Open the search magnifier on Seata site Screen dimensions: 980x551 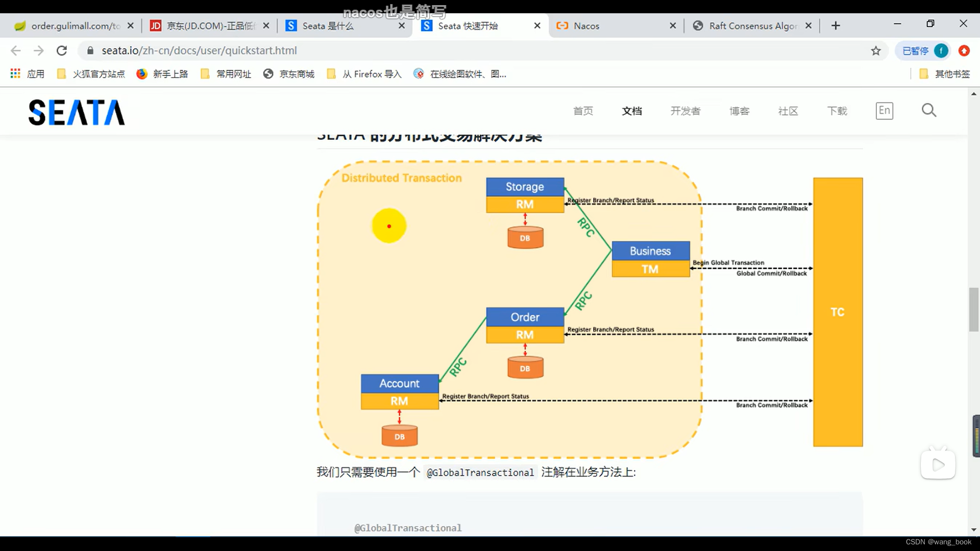click(929, 110)
